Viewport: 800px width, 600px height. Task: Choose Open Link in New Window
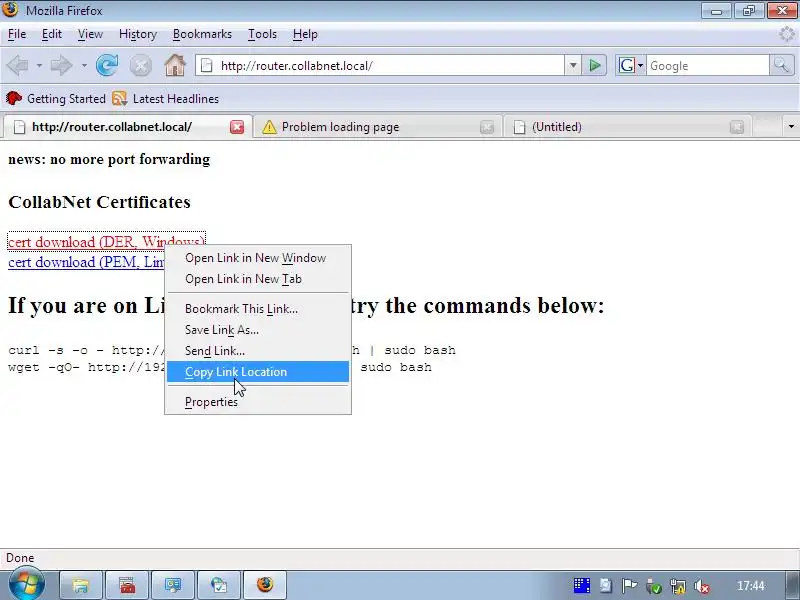pos(258,258)
